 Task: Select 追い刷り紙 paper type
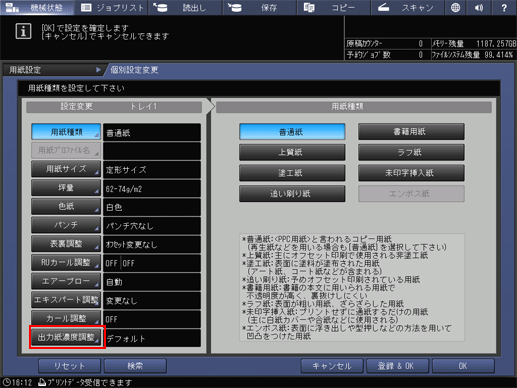[x=292, y=194]
